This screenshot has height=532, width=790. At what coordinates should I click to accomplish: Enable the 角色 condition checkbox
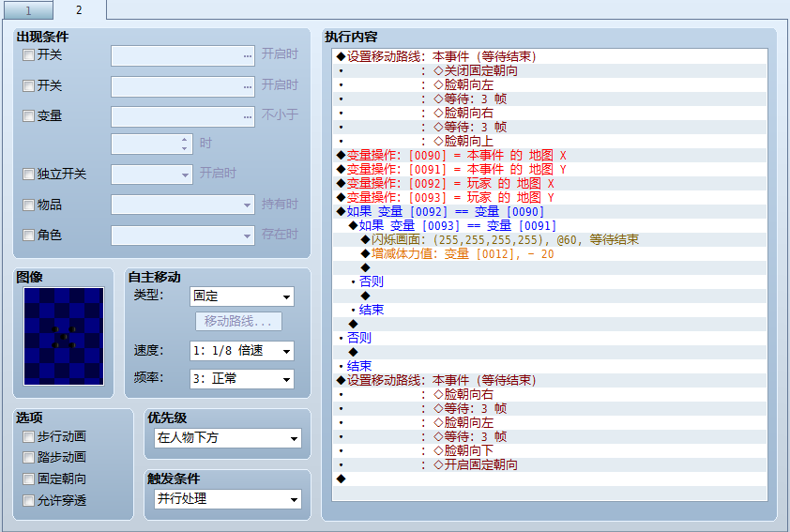[28, 236]
